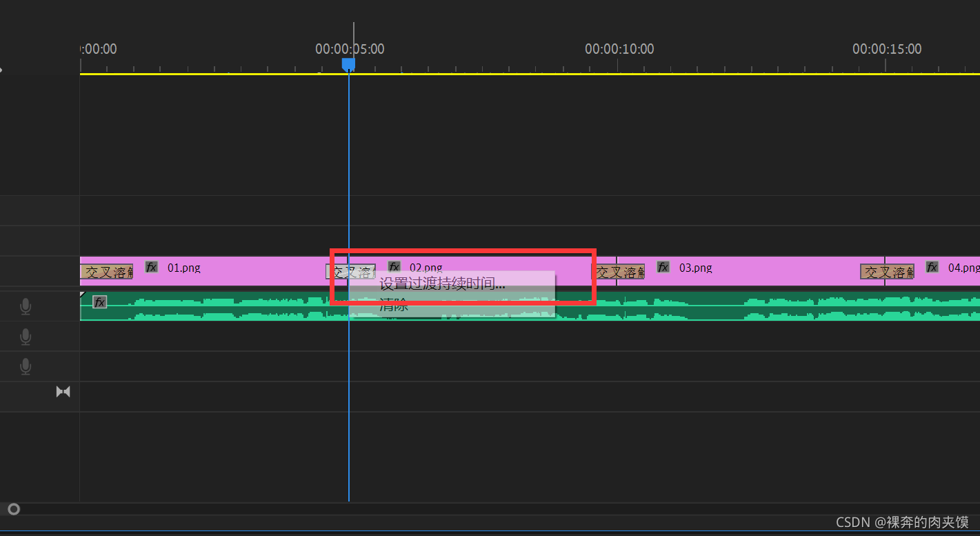This screenshot has height=536, width=980.
Task: Click the mic icon on the waveform track
Action: (x=26, y=306)
